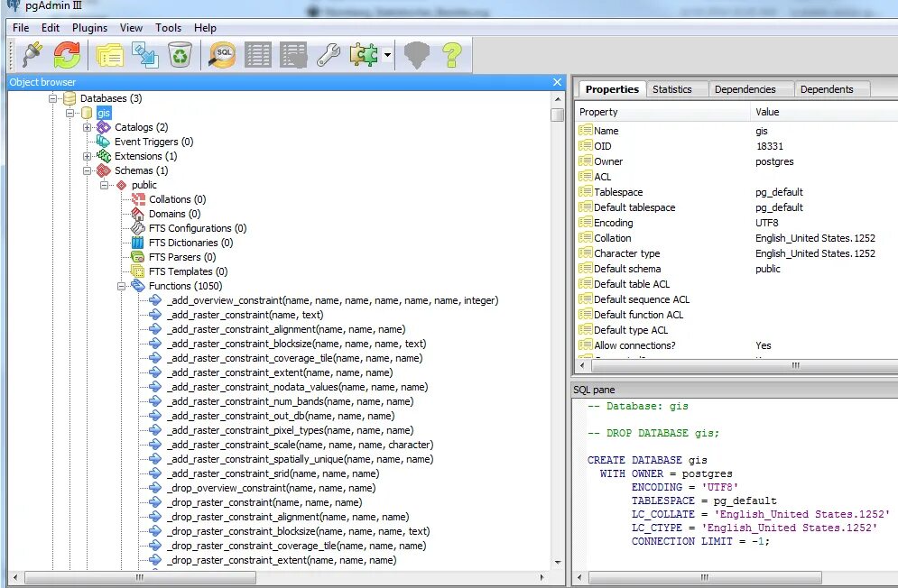
Task: Click Object browser horizontal scrollbar thumb
Action: tap(140, 578)
